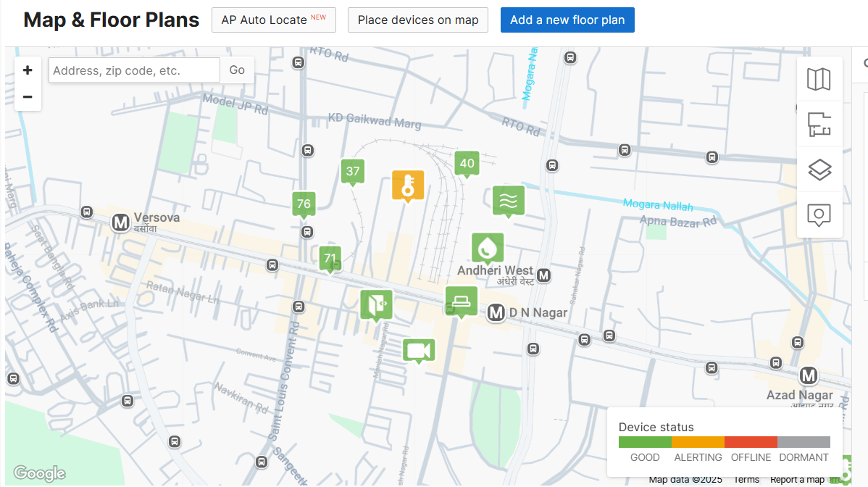Zoom out with the minus button
Image resolution: width=868 pixels, height=487 pixels.
(28, 97)
